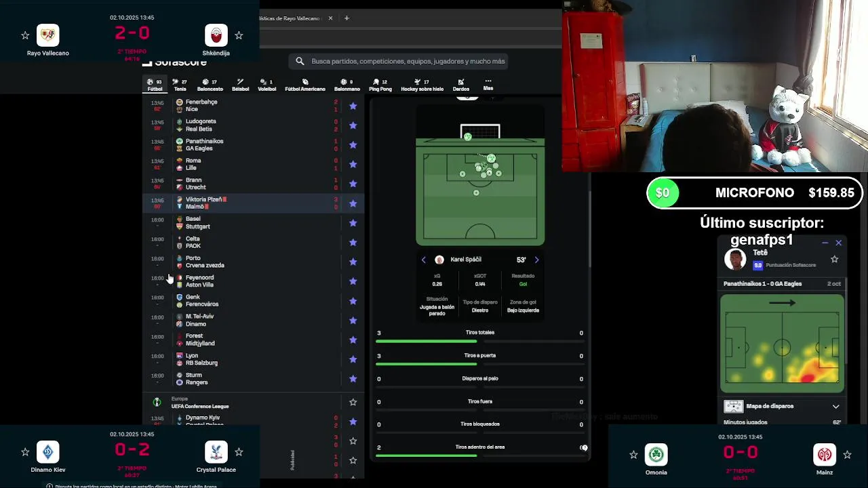Toggle the Viktoria Plzeň vs Malmö favorite star

point(353,203)
